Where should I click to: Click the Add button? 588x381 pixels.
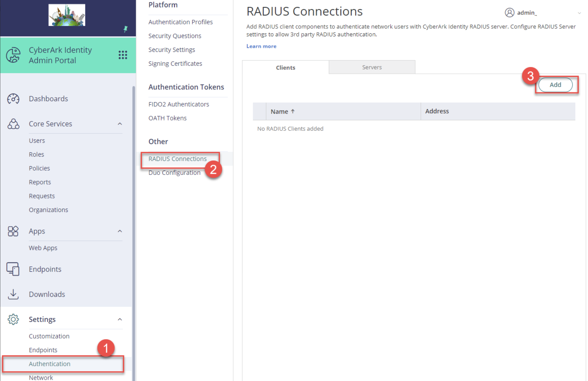(555, 85)
